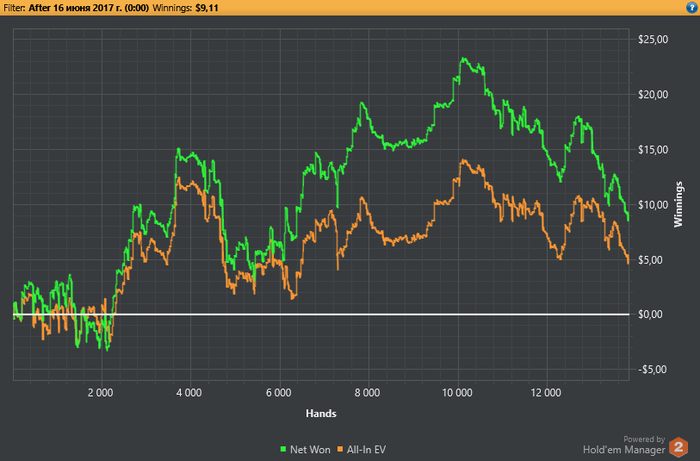700x461 pixels.
Task: Click the Hands axis title
Action: tap(321, 414)
